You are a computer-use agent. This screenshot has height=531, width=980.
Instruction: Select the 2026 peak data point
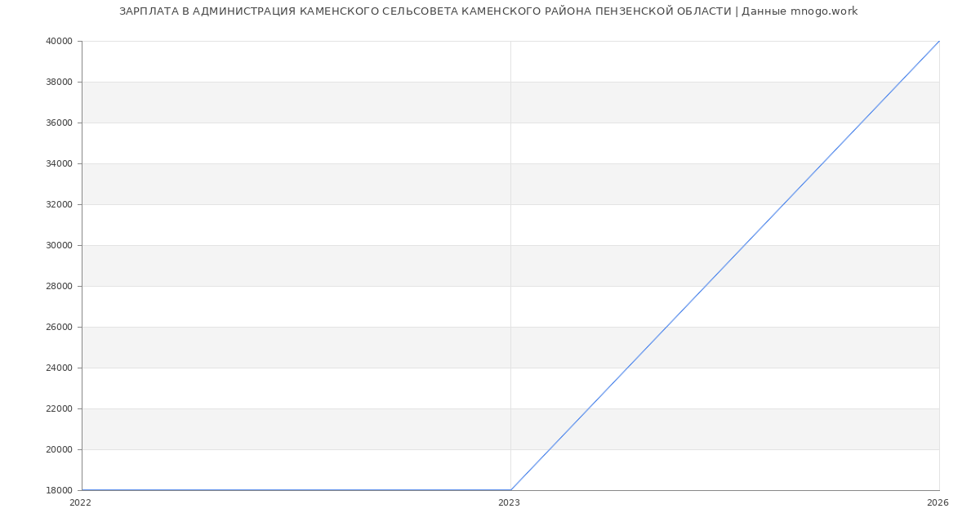click(939, 41)
